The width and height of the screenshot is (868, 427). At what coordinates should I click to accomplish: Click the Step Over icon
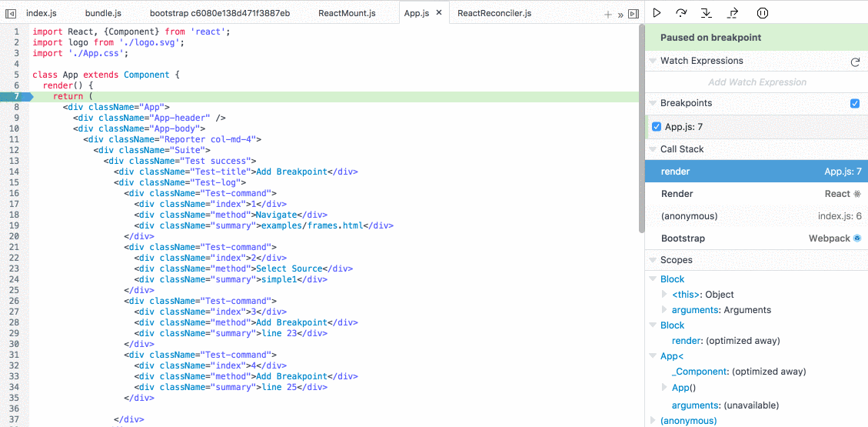coord(681,12)
